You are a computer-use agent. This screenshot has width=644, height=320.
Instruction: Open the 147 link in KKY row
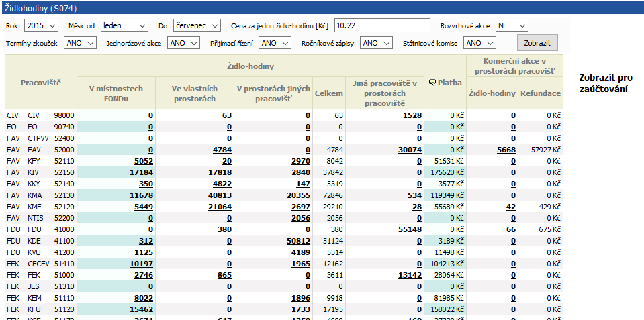pyautogui.click(x=303, y=184)
